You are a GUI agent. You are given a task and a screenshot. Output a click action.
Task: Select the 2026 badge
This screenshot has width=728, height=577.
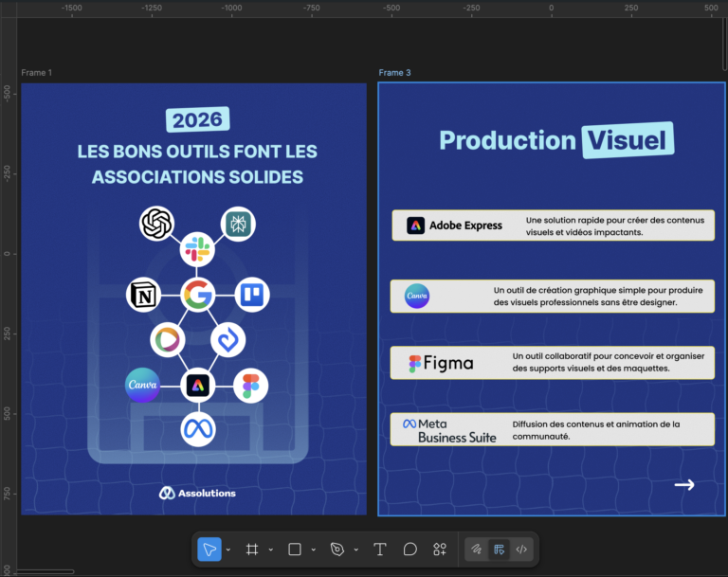[x=198, y=119]
